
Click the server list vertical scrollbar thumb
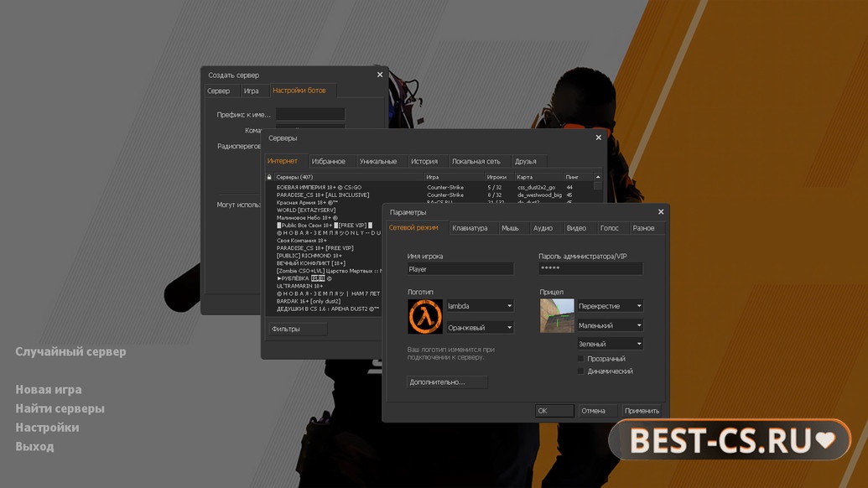click(x=598, y=186)
